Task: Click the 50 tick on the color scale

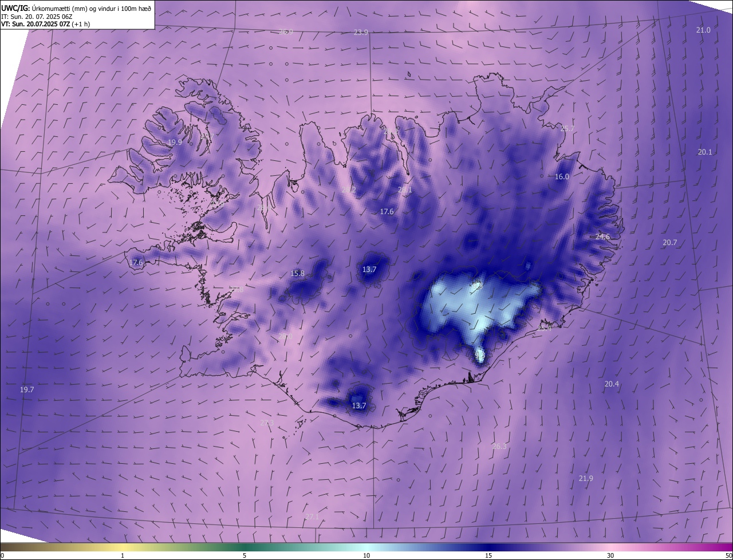Action: click(728, 555)
